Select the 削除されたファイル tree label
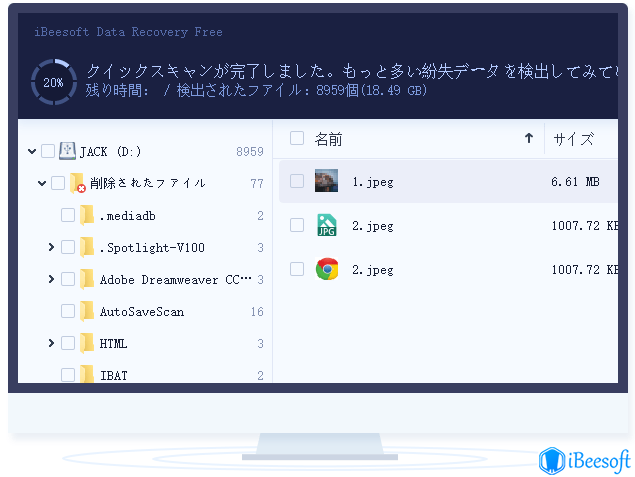Image resolution: width=635 pixels, height=477 pixels. pyautogui.click(x=148, y=183)
